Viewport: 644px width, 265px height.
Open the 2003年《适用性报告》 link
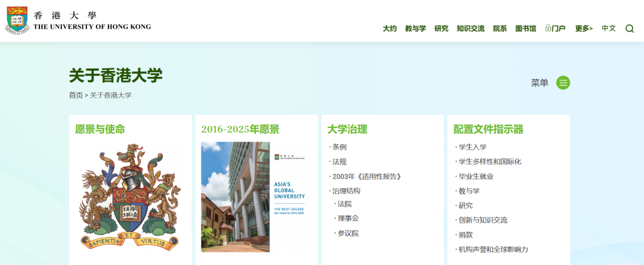[366, 176]
